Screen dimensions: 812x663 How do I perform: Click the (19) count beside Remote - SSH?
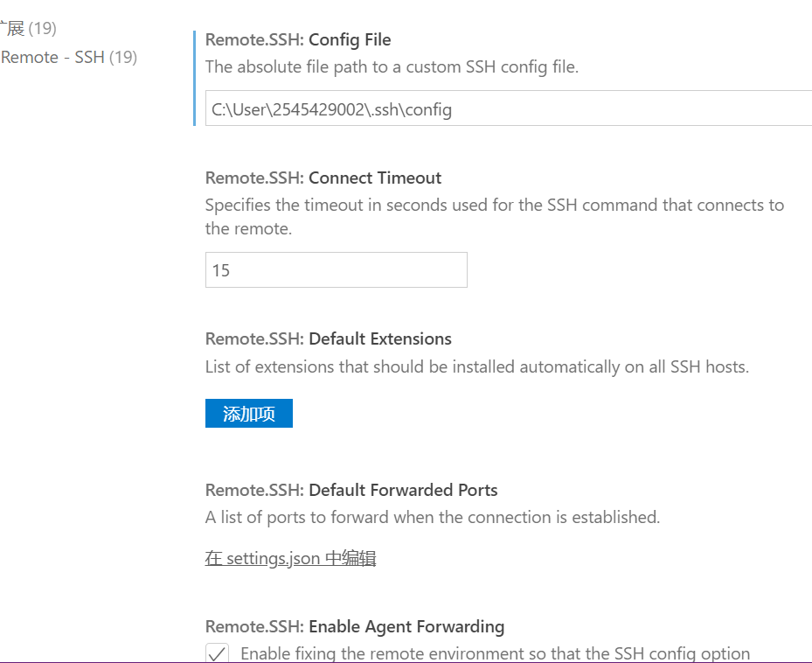(x=123, y=57)
